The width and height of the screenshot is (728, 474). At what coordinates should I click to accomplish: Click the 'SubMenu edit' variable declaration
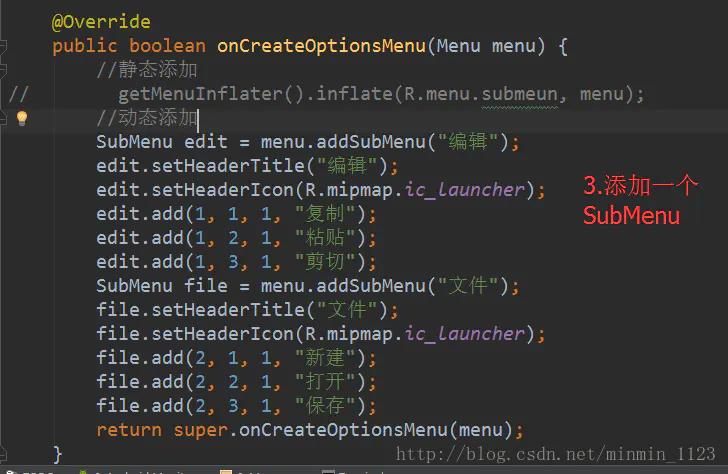click(162, 142)
